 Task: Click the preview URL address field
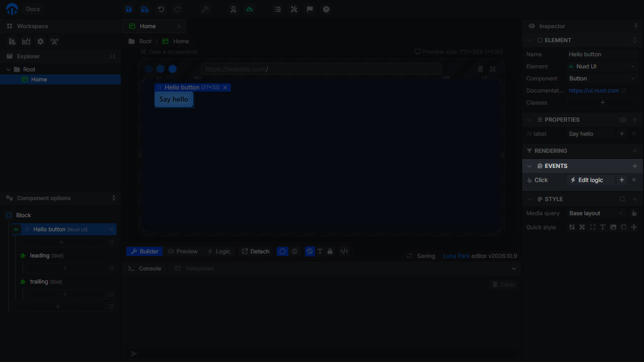[x=321, y=69]
